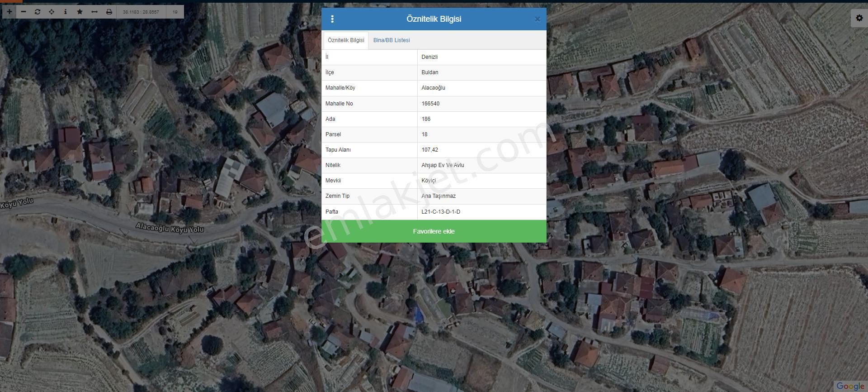Viewport: 868px width, 392px height.
Task: Click the Alacaoğlu Köyü Yolu road label
Action: [x=170, y=228]
